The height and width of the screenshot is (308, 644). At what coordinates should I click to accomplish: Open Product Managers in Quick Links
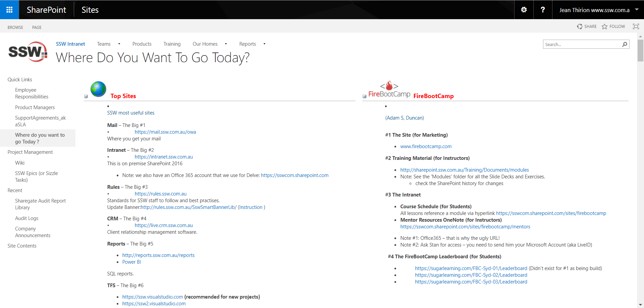[x=35, y=107]
